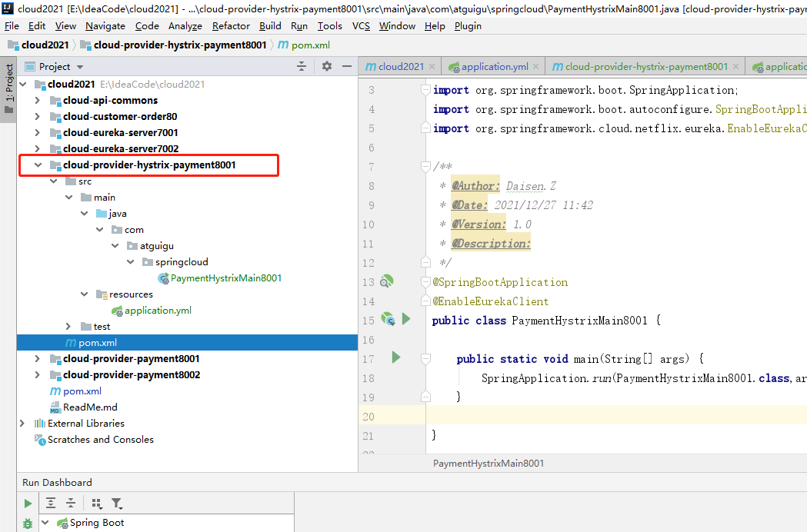Image resolution: width=807 pixels, height=532 pixels.
Task: Click Expand All icon in Run Dashboard
Action: click(51, 504)
